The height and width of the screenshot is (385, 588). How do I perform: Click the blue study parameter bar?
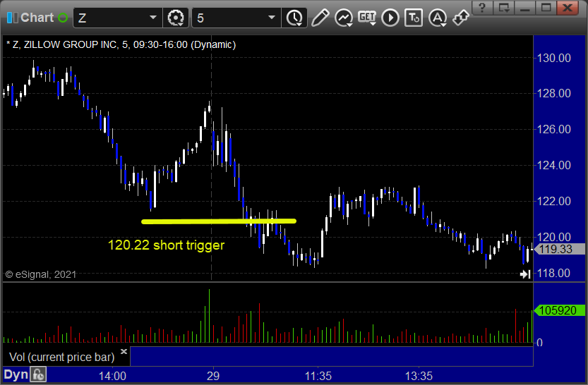(332, 356)
